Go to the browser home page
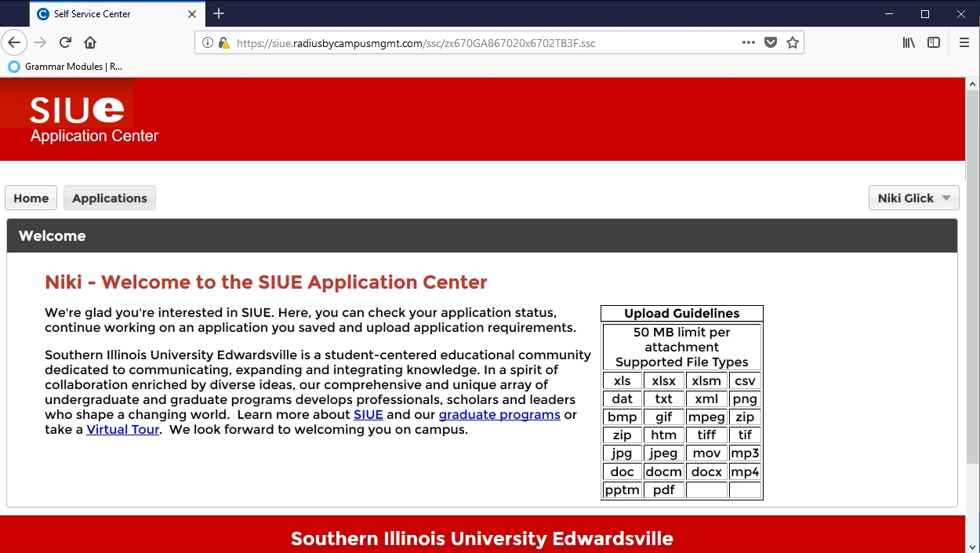The height and width of the screenshot is (553, 980). coord(90,42)
